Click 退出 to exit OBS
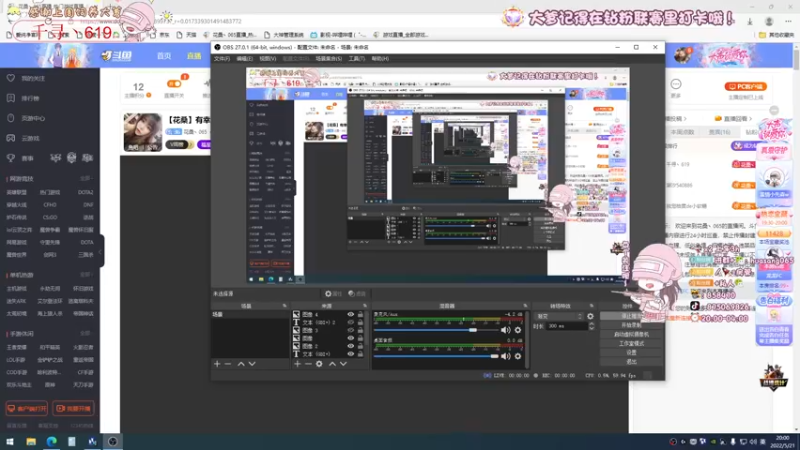This screenshot has height=450, width=800. pos(631,362)
